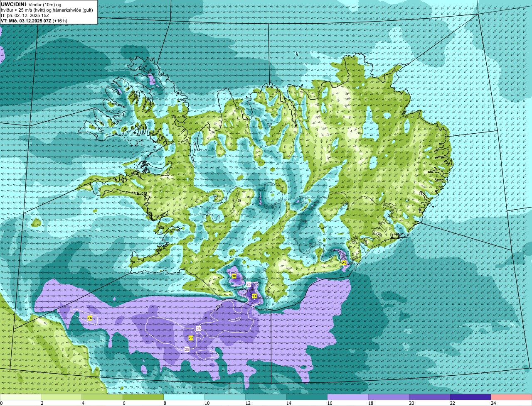Select the dark teal 14–16 color swatch
532x406 pixels.
pyautogui.click(x=308, y=397)
